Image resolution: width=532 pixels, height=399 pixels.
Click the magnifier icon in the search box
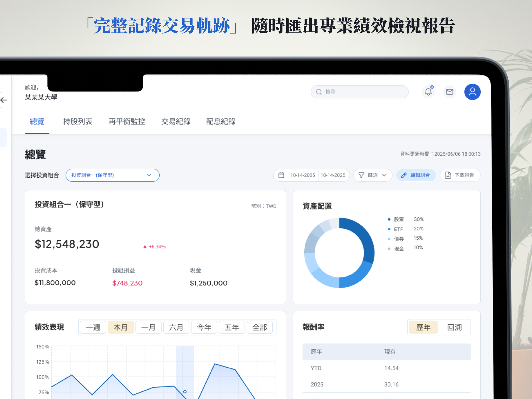click(x=319, y=92)
